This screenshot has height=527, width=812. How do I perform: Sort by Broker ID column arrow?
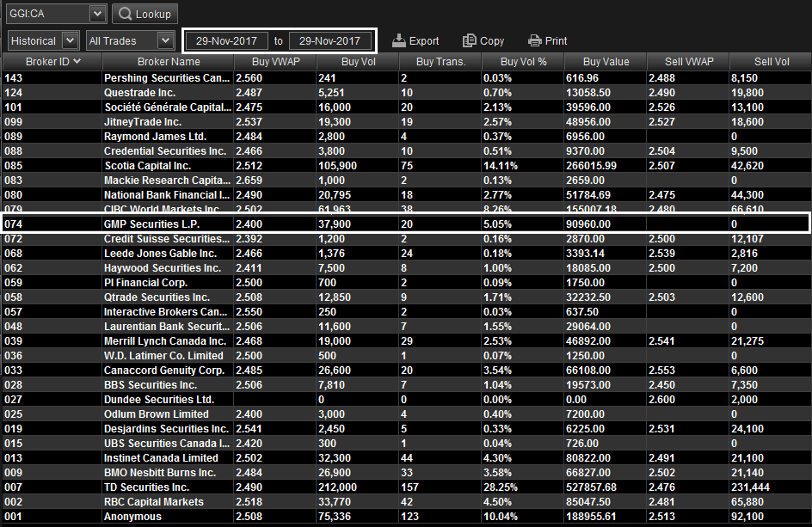coord(77,62)
